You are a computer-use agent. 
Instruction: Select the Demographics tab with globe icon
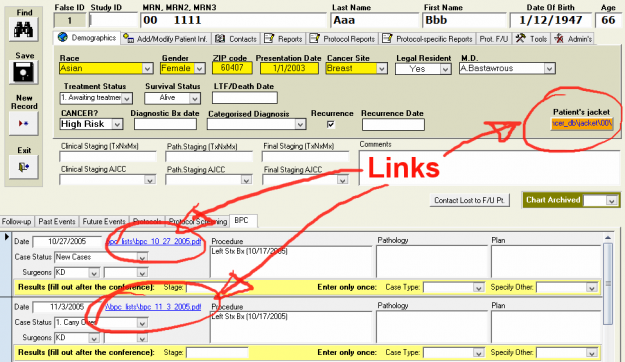(87, 38)
